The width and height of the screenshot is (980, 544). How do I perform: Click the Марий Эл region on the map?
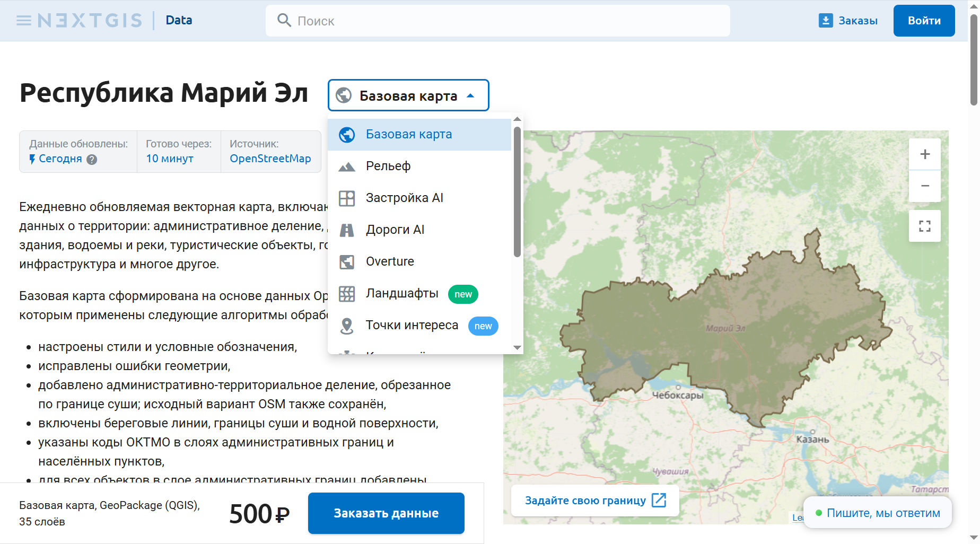tap(725, 328)
